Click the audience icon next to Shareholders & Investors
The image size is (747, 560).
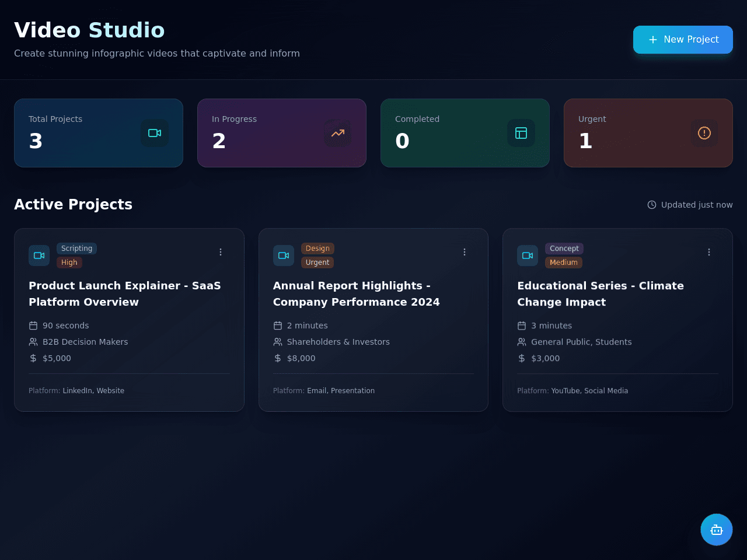pyautogui.click(x=278, y=342)
